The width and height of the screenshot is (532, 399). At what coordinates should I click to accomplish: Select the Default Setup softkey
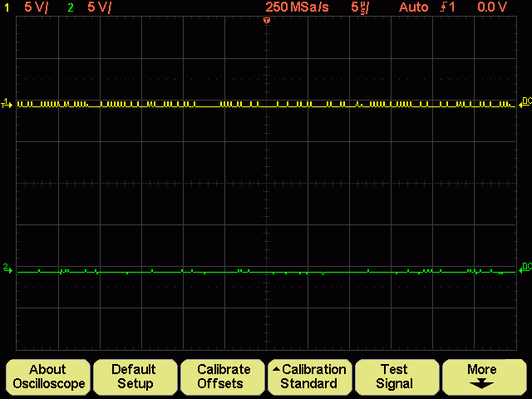click(135, 377)
